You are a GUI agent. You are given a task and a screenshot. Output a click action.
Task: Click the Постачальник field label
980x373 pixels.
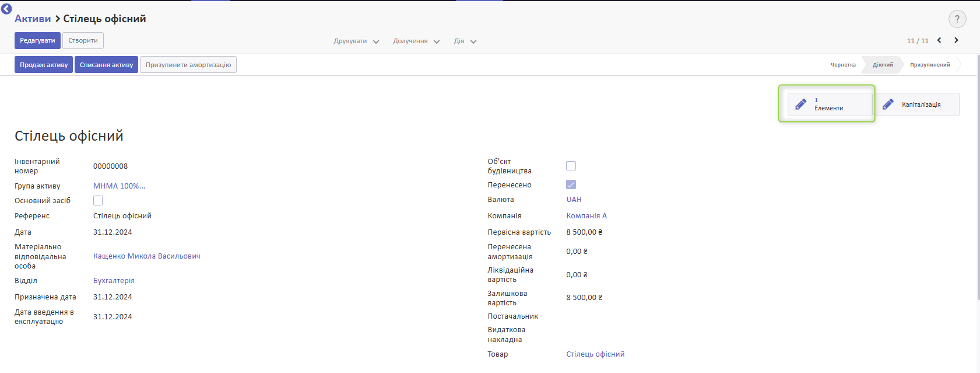[x=512, y=316]
